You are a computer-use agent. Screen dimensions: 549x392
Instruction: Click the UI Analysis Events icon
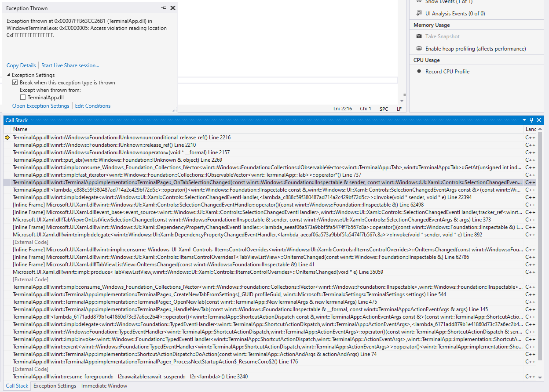click(419, 14)
